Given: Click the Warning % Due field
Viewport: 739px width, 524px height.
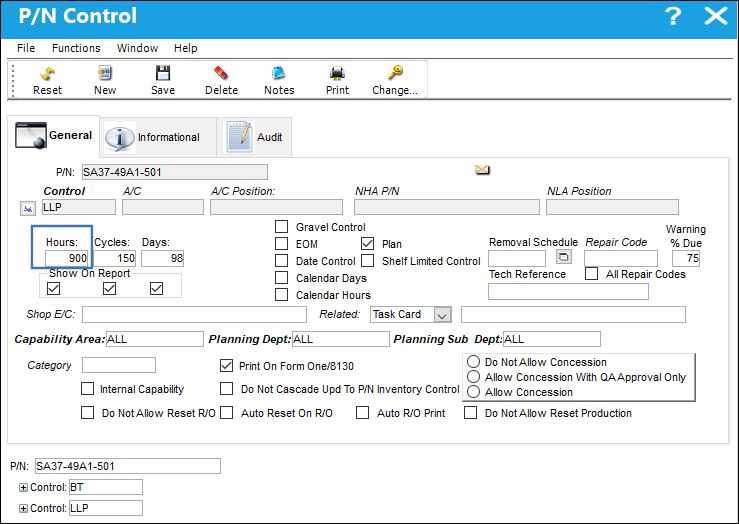Looking at the screenshot, I should 686,258.
